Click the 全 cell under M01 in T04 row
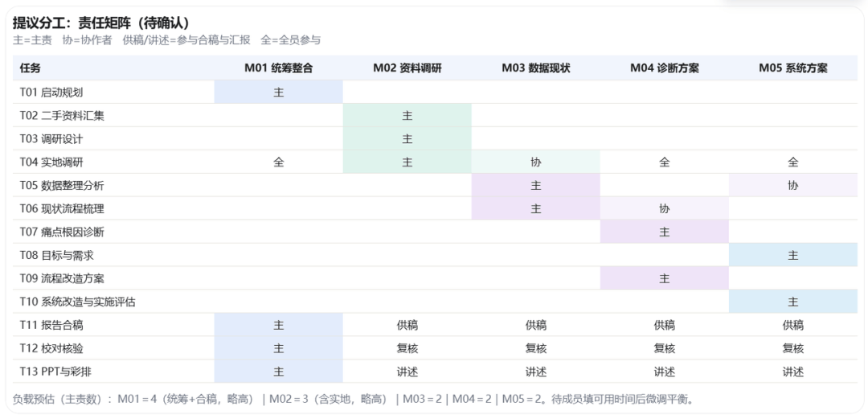 tap(278, 162)
